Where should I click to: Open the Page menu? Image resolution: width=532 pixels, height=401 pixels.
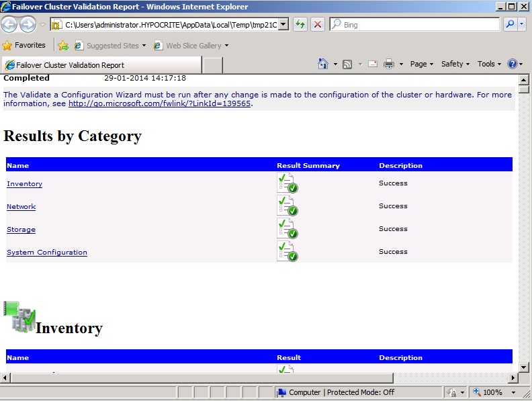point(422,64)
